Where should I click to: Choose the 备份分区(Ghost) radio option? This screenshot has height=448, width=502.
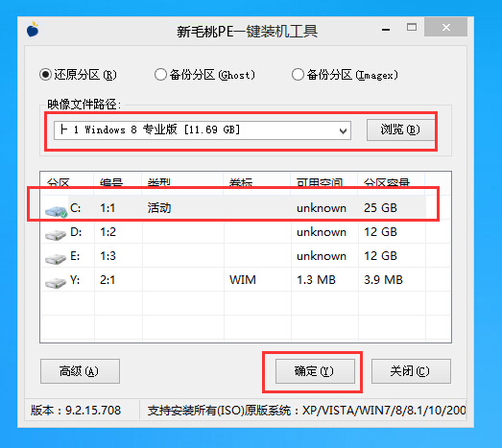point(160,75)
